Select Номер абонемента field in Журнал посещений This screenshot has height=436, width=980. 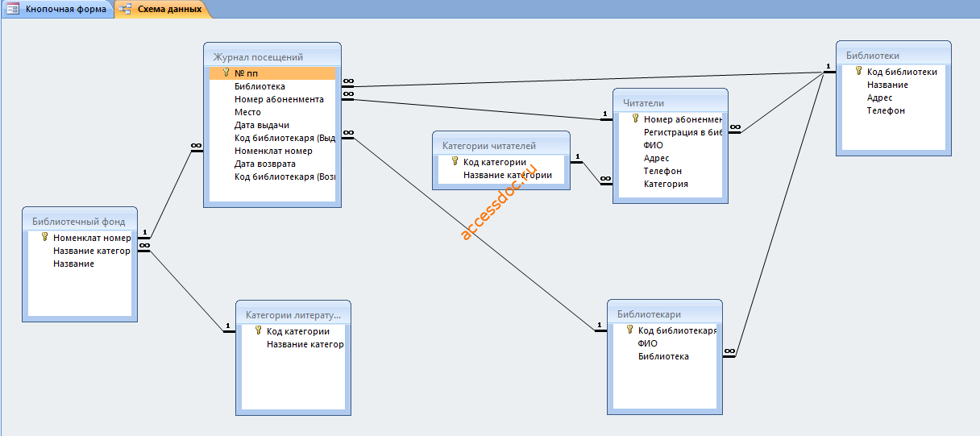pos(272,99)
